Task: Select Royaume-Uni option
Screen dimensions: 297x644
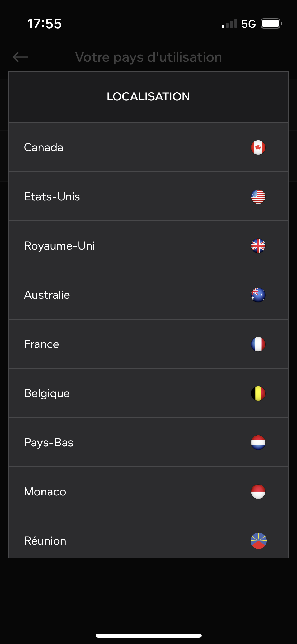Action: point(148,246)
